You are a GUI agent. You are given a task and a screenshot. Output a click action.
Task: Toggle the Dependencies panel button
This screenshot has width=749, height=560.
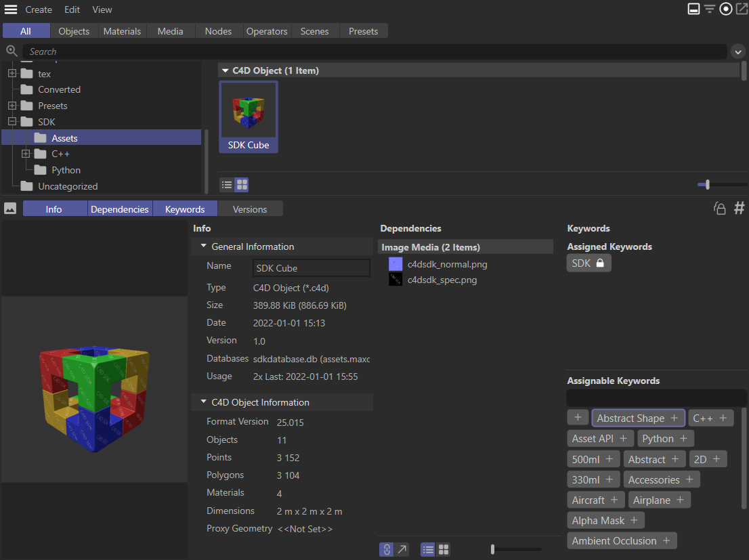(119, 209)
